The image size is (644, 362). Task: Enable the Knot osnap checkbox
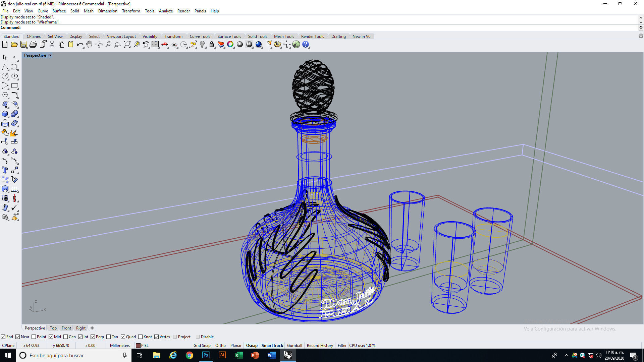pos(141,337)
